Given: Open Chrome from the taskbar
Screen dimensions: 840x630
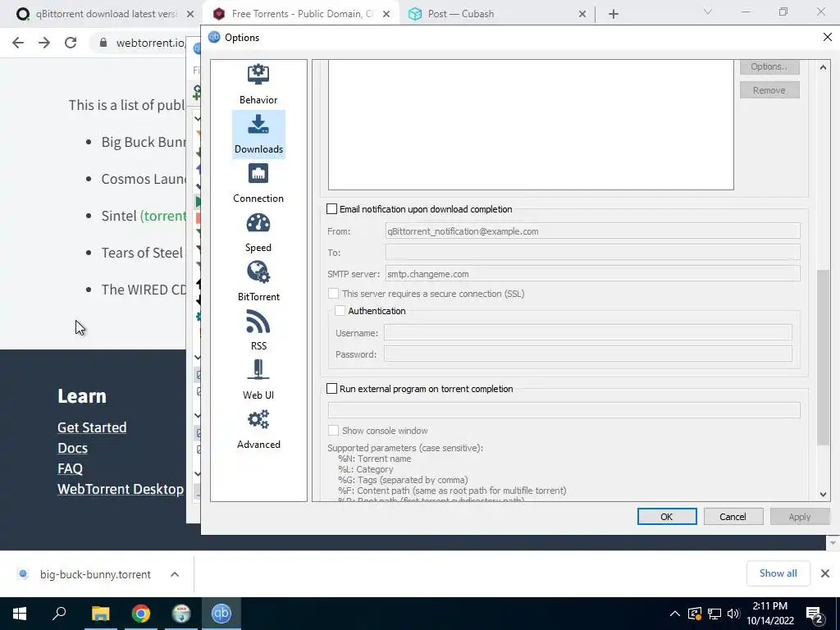Looking at the screenshot, I should 141,614.
